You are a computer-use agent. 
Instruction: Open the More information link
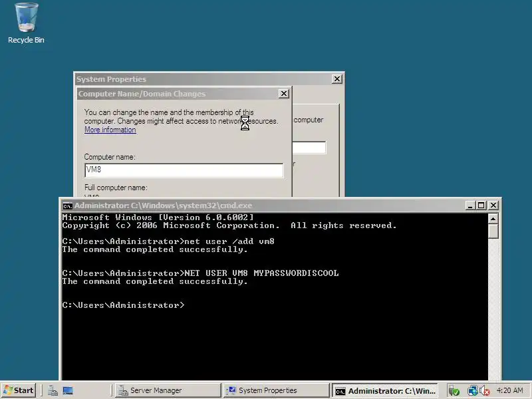click(110, 130)
